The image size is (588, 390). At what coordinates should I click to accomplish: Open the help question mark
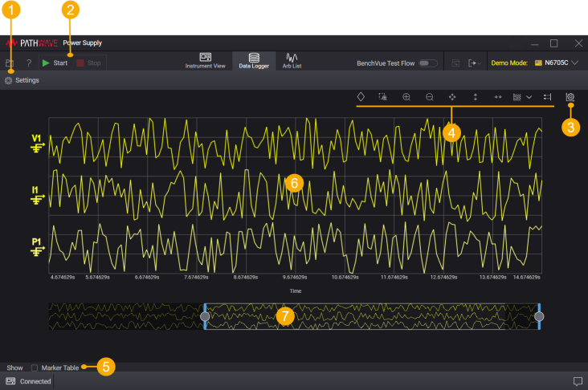(29, 63)
